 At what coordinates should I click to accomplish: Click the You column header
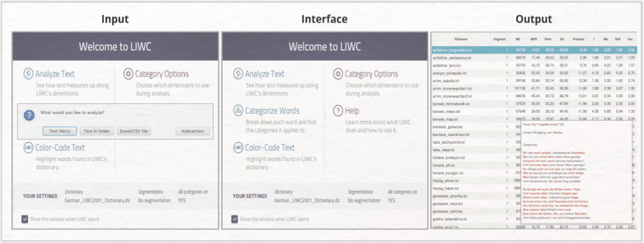pos(630,39)
